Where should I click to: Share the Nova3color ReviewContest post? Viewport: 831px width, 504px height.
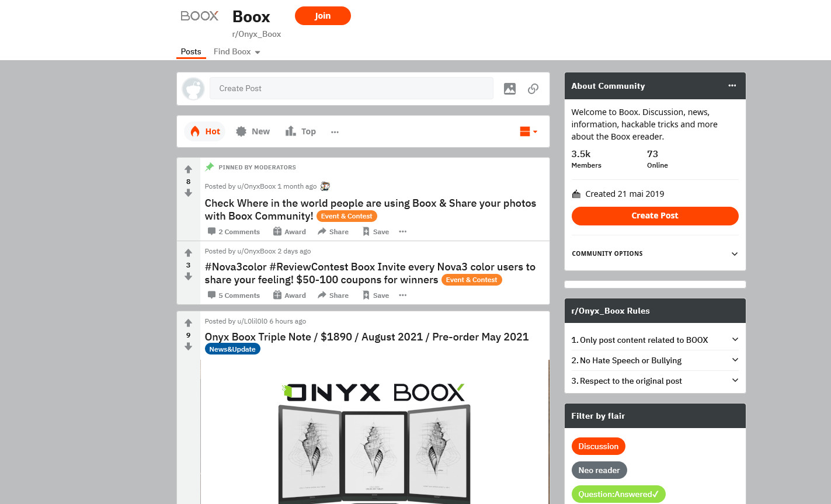pos(333,296)
